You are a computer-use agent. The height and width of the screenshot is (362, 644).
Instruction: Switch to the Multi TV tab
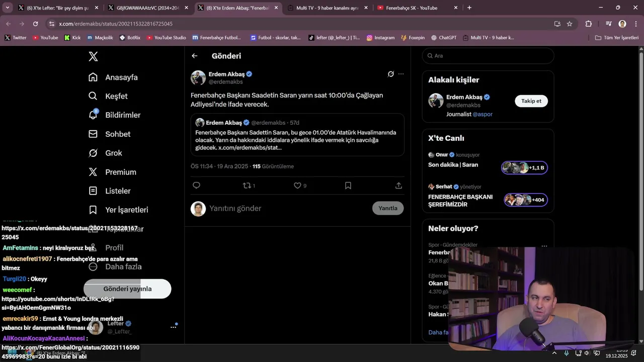pyautogui.click(x=328, y=8)
